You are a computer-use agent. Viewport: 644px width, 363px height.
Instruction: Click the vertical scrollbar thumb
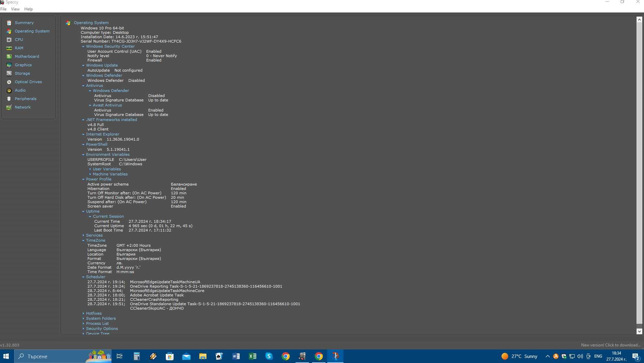point(639,173)
